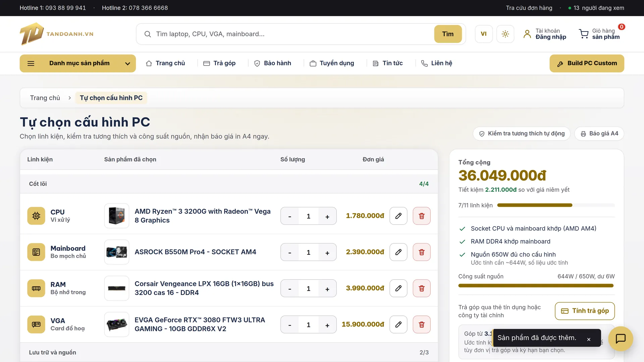
Task: Open Tuyển dụng menu item
Action: pyautogui.click(x=332, y=63)
